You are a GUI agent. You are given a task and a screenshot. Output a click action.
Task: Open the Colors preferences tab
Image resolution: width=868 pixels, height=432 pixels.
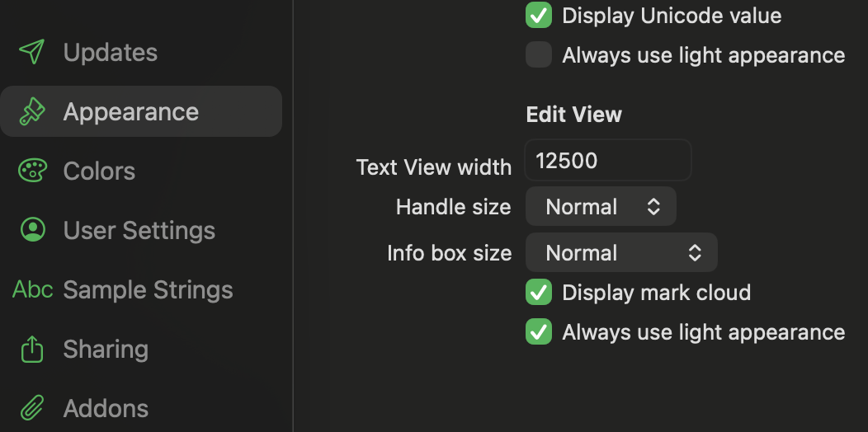(141, 171)
